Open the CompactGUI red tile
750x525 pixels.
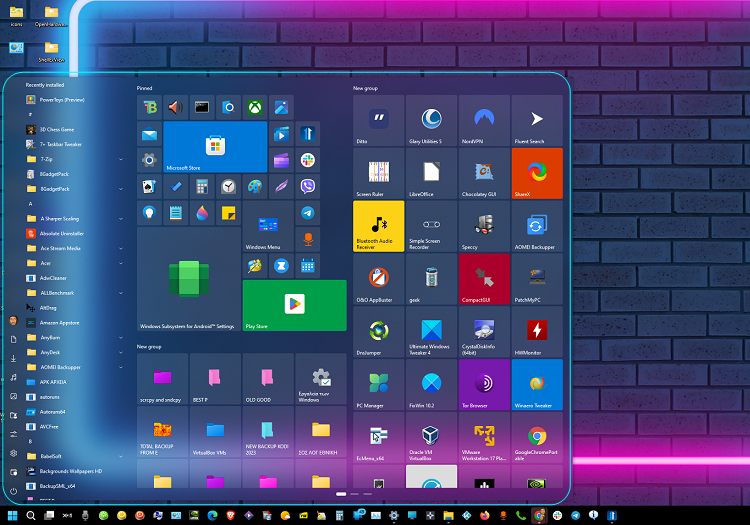[x=485, y=279]
